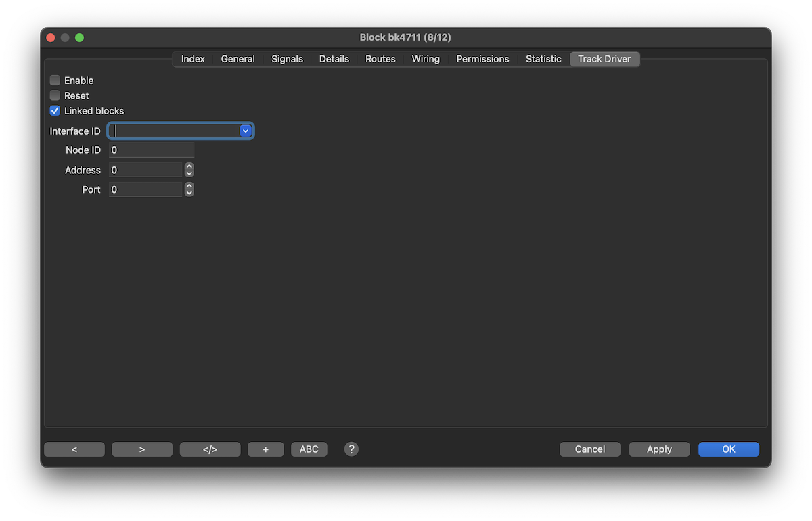This screenshot has height=521, width=812.
Task: Switch to the Signals tab
Action: pyautogui.click(x=287, y=59)
